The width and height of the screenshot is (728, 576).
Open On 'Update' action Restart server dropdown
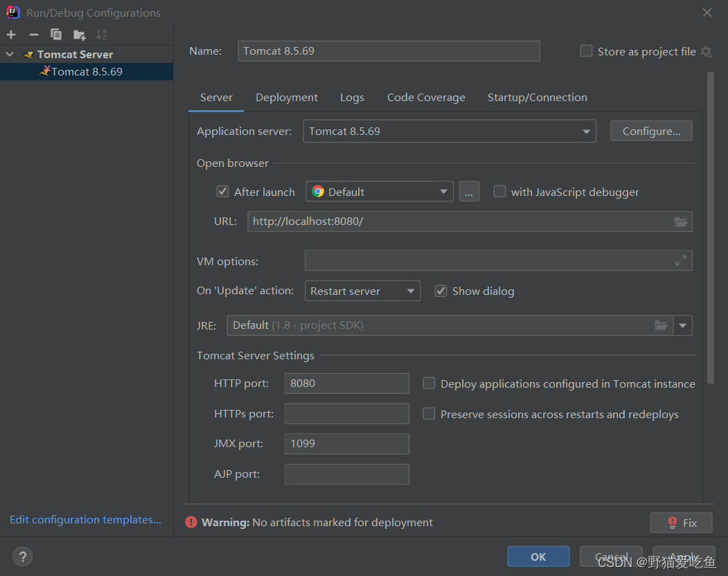(362, 291)
